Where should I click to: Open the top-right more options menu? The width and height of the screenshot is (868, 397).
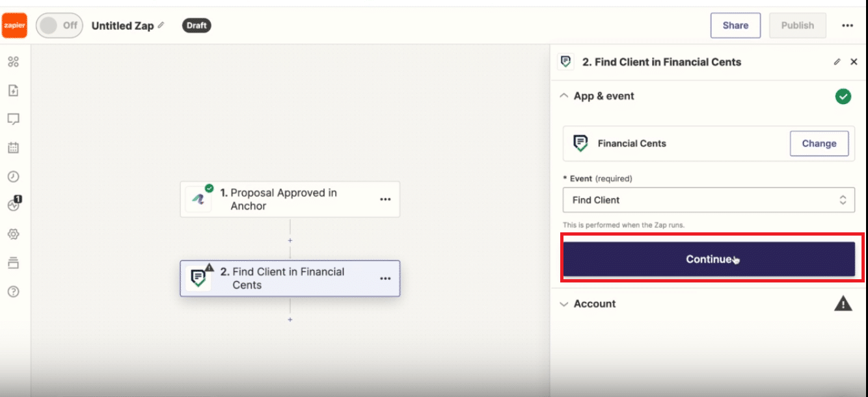[x=847, y=25]
